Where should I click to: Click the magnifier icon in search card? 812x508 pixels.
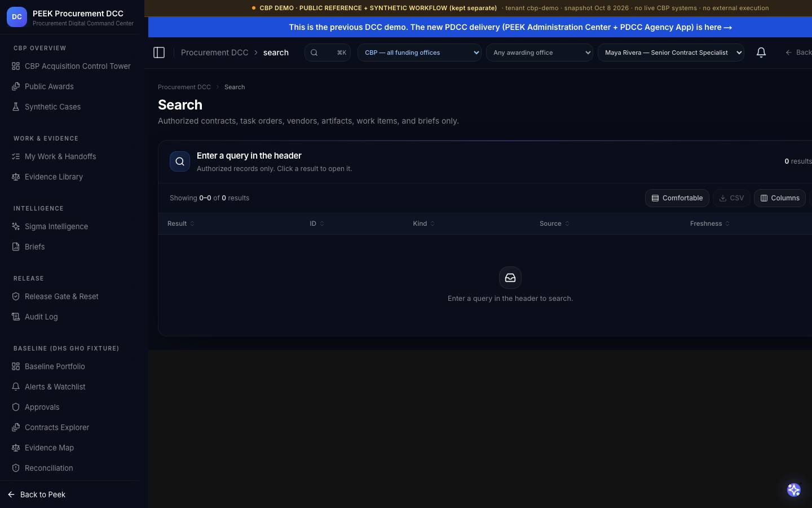180,161
